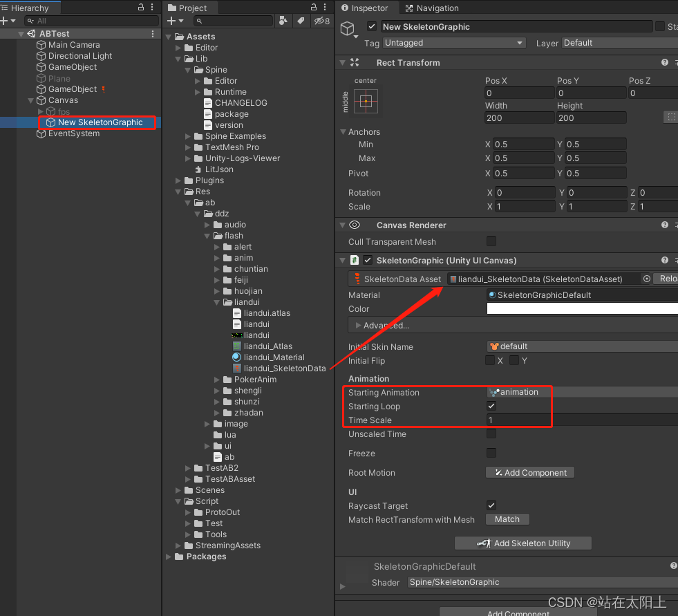Open the Starting Animation dropdown
This screenshot has height=616, width=678.
[x=582, y=392]
